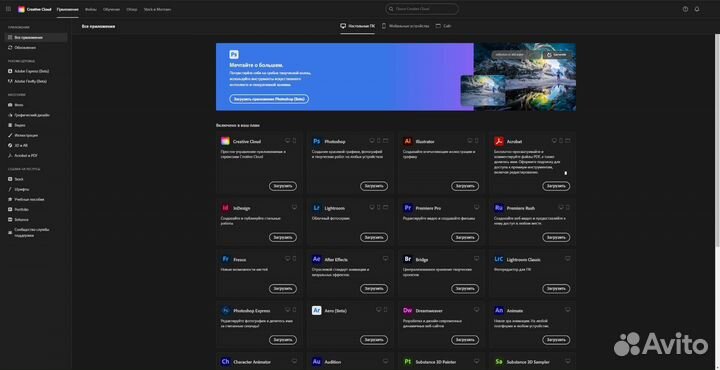
Task: Click Загрузить for Premiere Pro
Action: pyautogui.click(x=465, y=237)
